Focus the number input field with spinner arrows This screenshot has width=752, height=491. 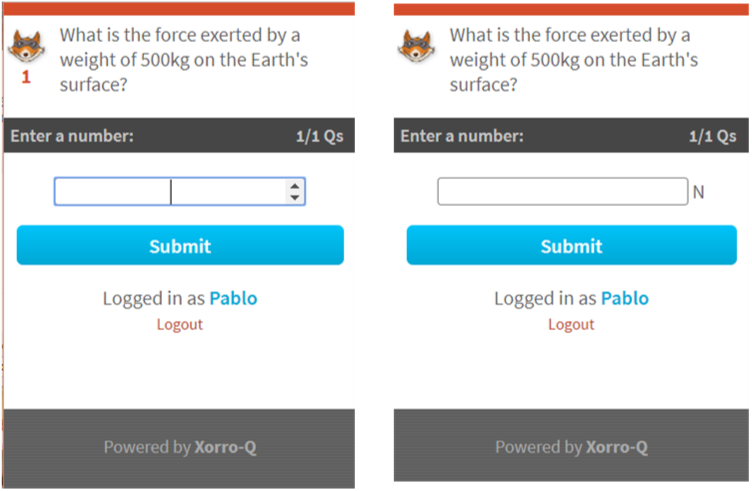pos(180,192)
